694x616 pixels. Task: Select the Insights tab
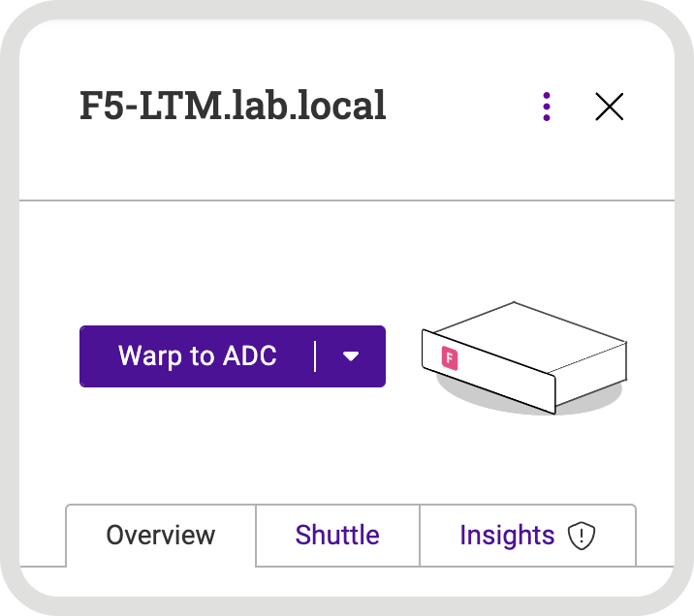pyautogui.click(x=527, y=535)
